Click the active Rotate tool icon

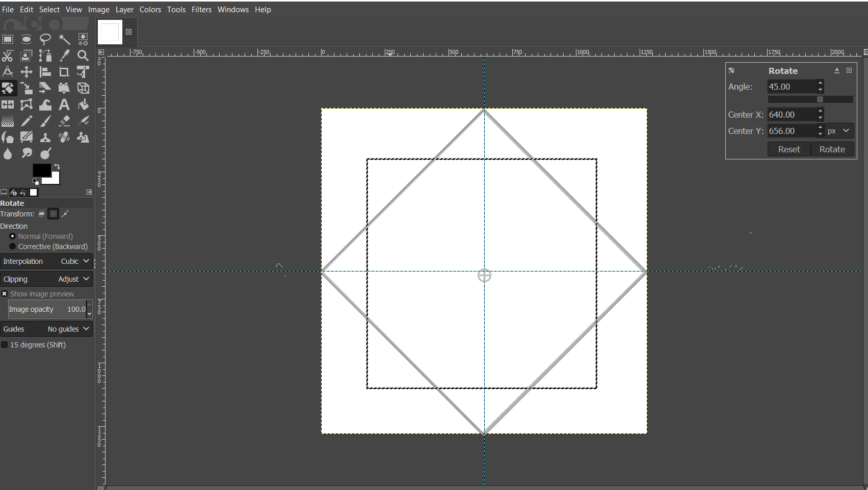click(8, 88)
